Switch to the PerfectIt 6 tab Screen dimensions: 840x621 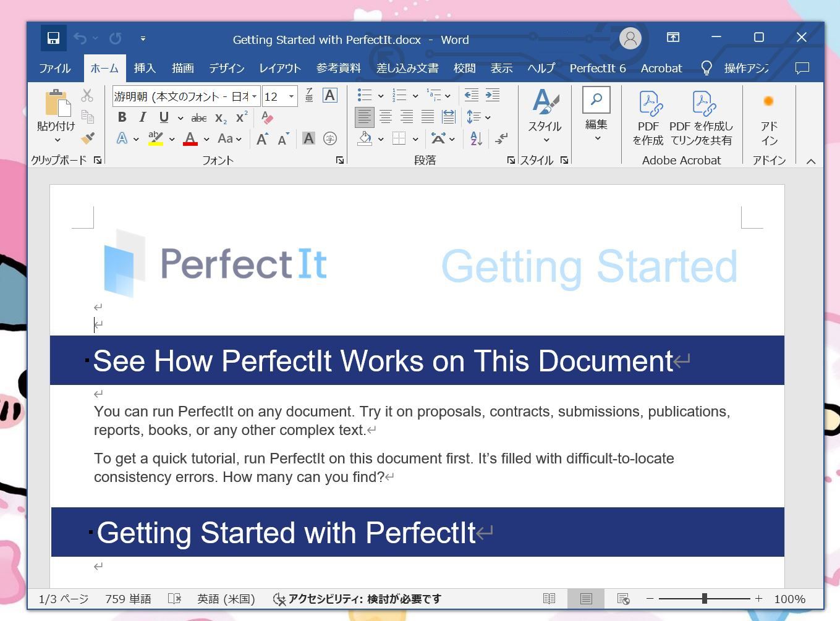pyautogui.click(x=597, y=68)
